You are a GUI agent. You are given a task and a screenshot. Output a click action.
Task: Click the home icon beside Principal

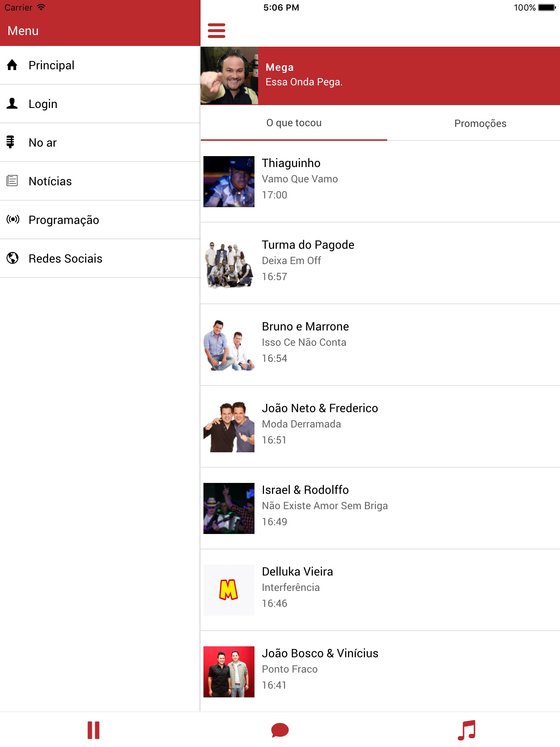click(12, 65)
